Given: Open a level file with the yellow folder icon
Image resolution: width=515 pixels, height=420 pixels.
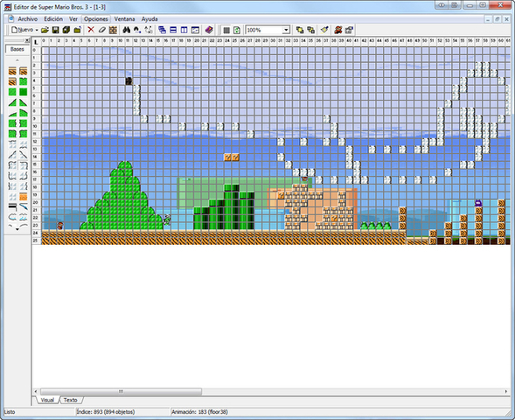Looking at the screenshot, I should pyautogui.click(x=45, y=30).
